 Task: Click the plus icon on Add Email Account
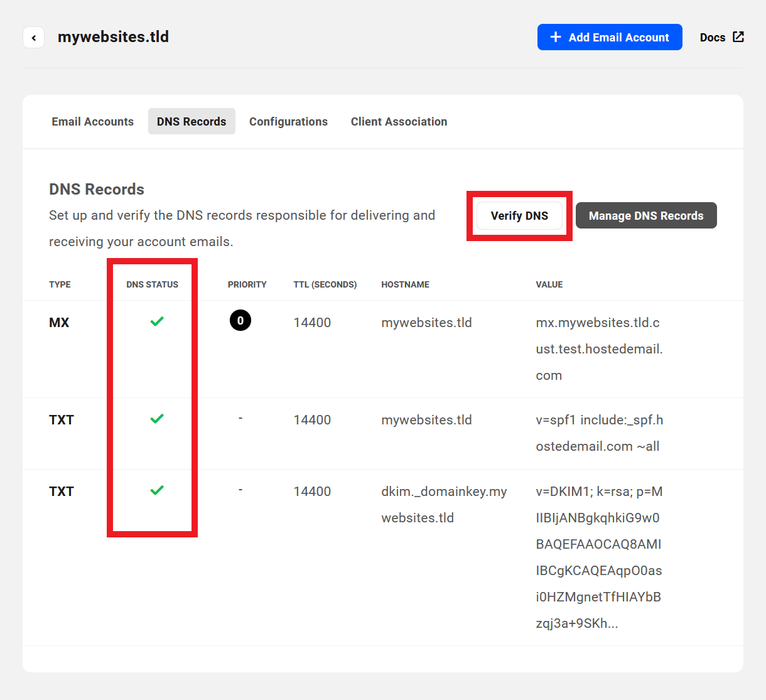click(x=556, y=37)
